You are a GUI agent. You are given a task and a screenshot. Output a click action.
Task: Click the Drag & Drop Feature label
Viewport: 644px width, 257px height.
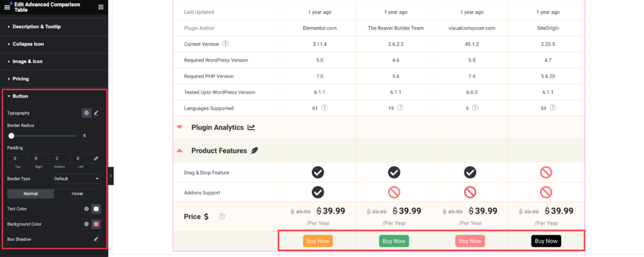[x=206, y=173]
